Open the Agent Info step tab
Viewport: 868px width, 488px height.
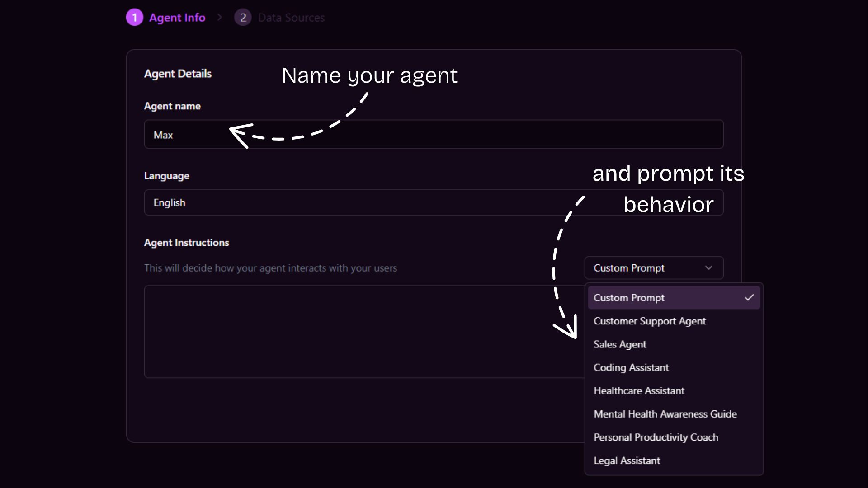[x=177, y=18]
